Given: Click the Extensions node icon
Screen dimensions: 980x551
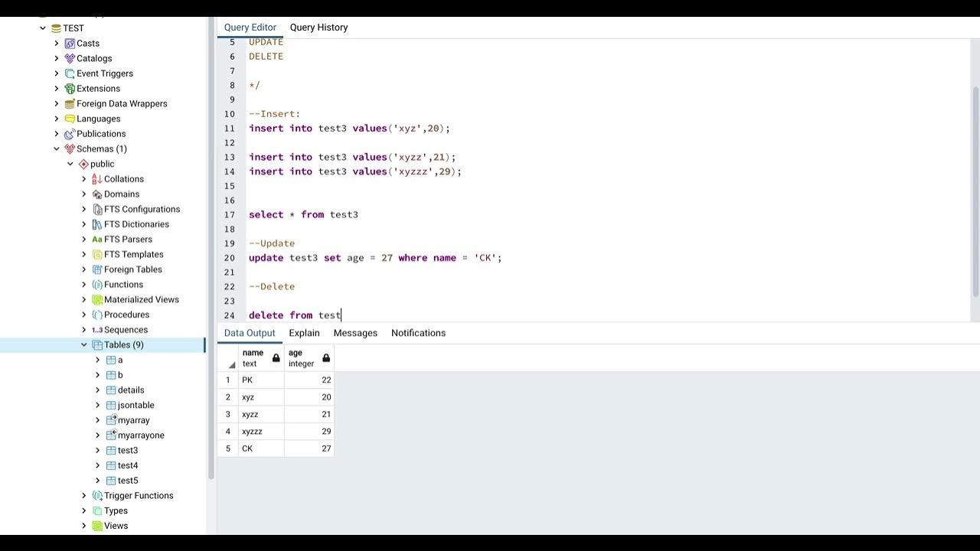Looking at the screenshot, I should click(x=70, y=89).
